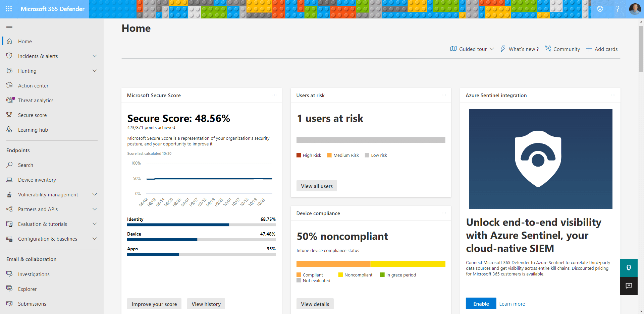Viewport: 644px width, 314px height.
Task: Enable Azure Sentinel integration
Action: pos(481,303)
